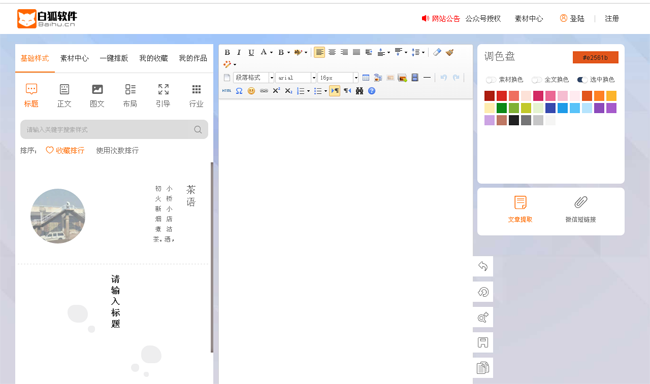Switch to HTML source view
650x384 pixels.
pos(227,91)
